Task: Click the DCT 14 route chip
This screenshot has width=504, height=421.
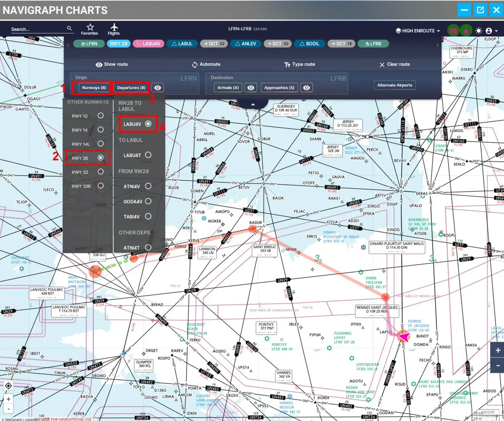Action: 341,44
